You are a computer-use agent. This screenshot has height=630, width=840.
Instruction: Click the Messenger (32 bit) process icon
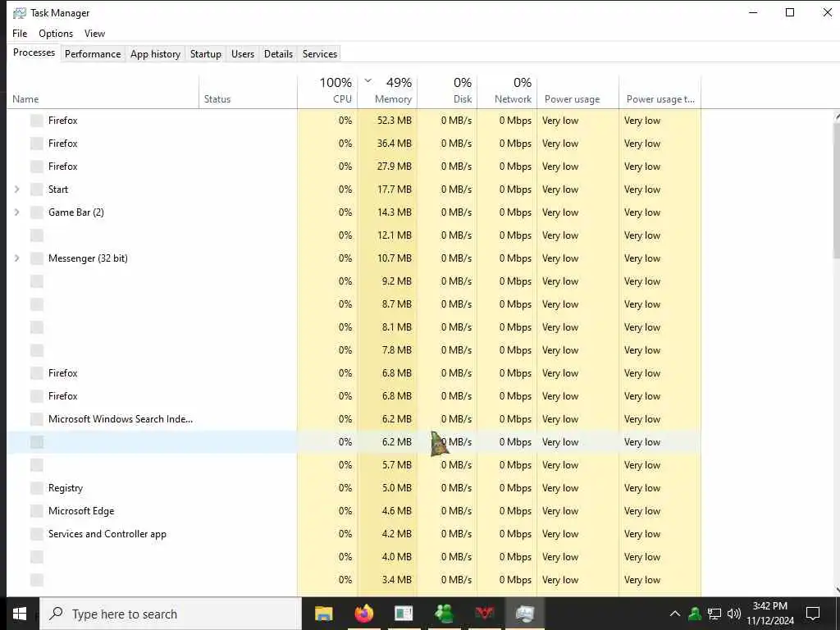pos(36,258)
